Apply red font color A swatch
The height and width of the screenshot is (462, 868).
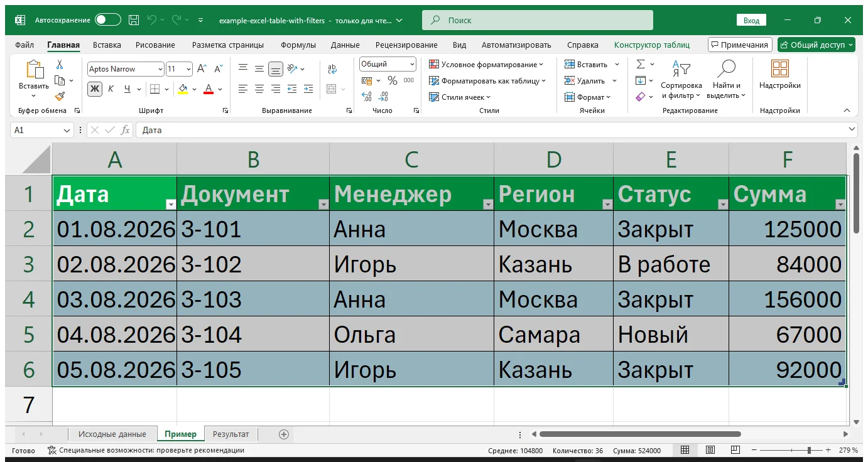coord(209,89)
